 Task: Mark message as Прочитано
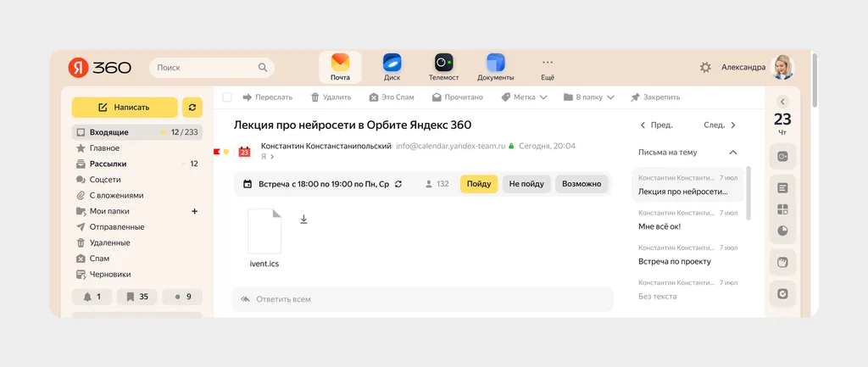click(458, 97)
